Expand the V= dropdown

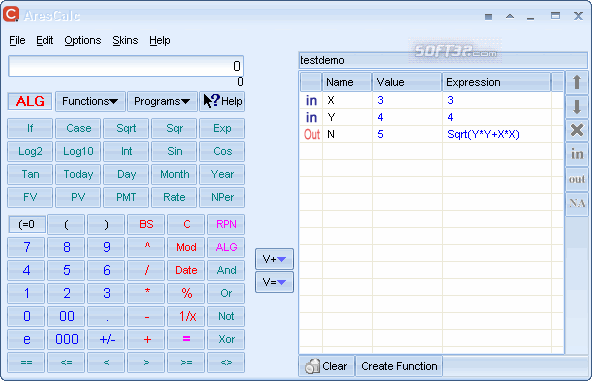click(x=274, y=282)
